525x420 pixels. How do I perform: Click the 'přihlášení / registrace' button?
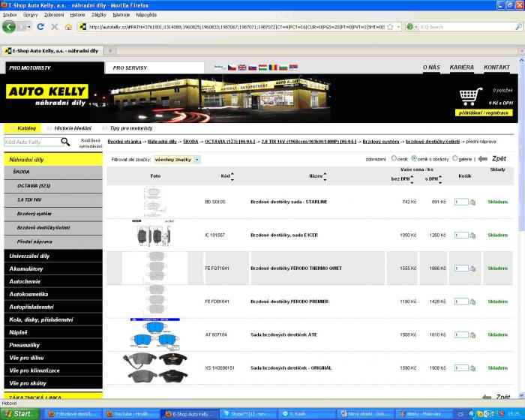pyautogui.click(x=484, y=112)
